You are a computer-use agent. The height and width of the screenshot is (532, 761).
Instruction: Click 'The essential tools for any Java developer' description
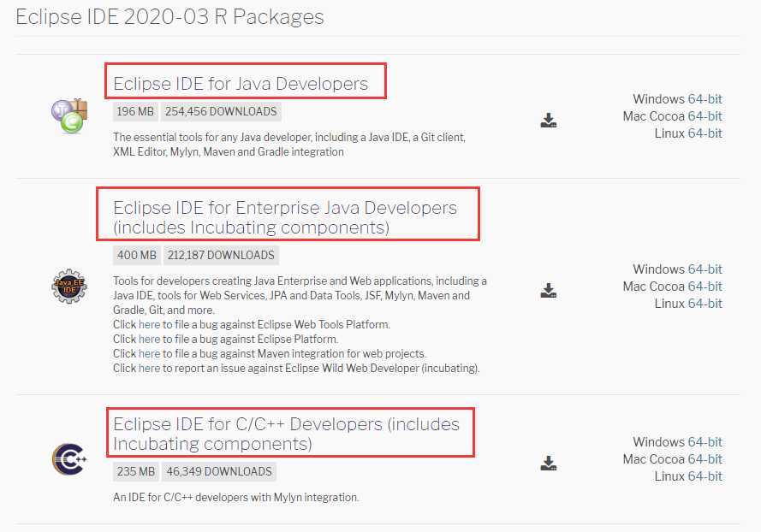tap(289, 145)
